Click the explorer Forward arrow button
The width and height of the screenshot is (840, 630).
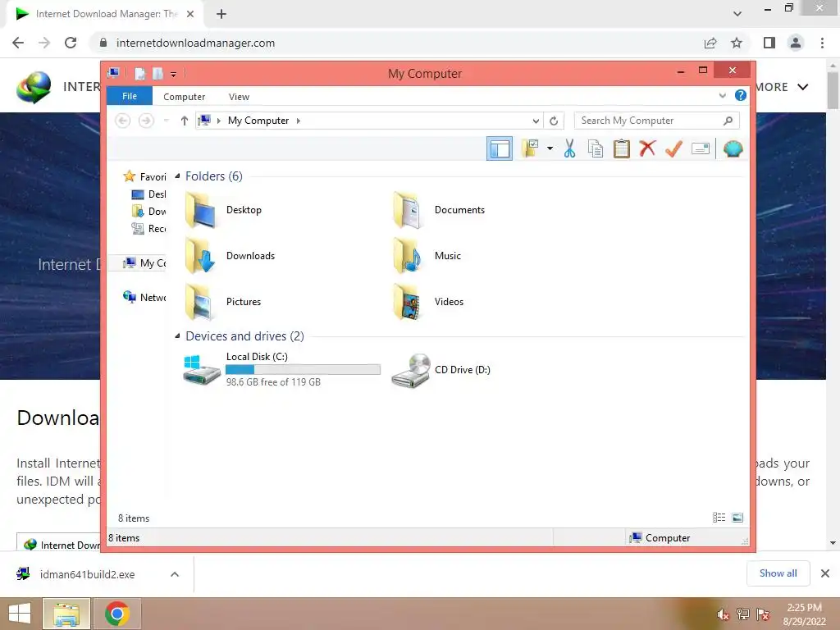point(146,121)
